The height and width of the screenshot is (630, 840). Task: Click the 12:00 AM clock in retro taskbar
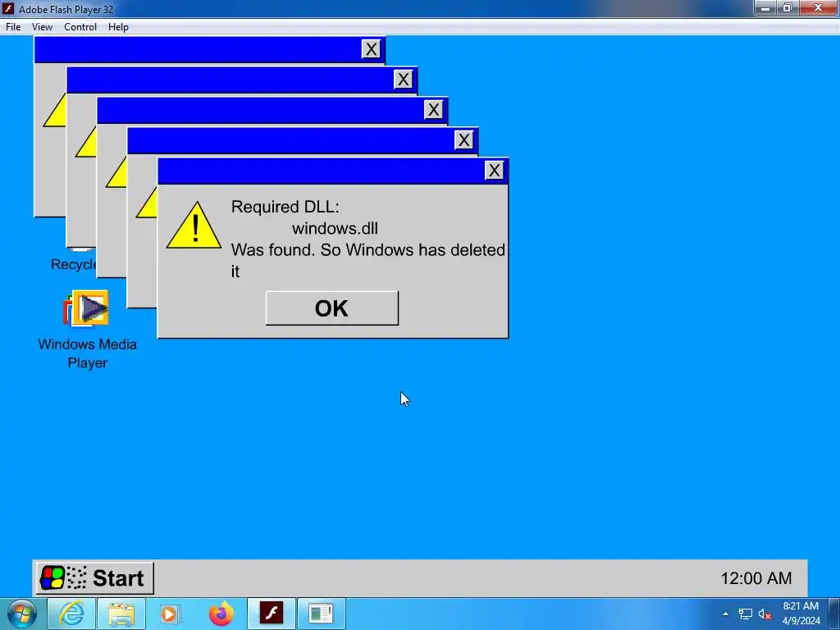tap(756, 578)
